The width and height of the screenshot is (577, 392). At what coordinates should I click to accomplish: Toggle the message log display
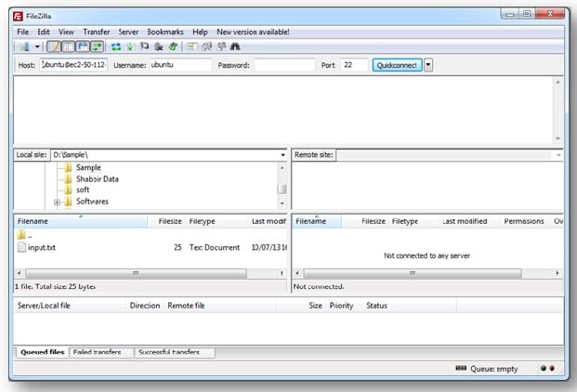(54, 46)
